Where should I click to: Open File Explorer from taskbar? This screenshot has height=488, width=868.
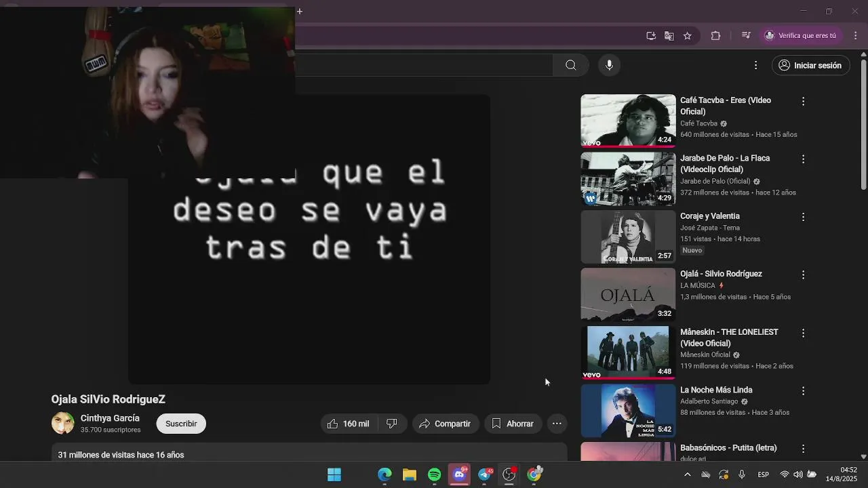410,474
